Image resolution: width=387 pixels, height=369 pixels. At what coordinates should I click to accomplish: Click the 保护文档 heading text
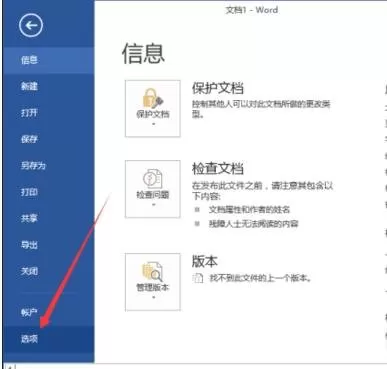[217, 89]
